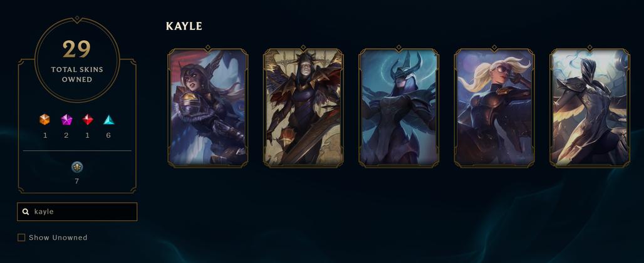Click the count 7 under legacy emblem
The image size is (644, 263).
click(77, 181)
